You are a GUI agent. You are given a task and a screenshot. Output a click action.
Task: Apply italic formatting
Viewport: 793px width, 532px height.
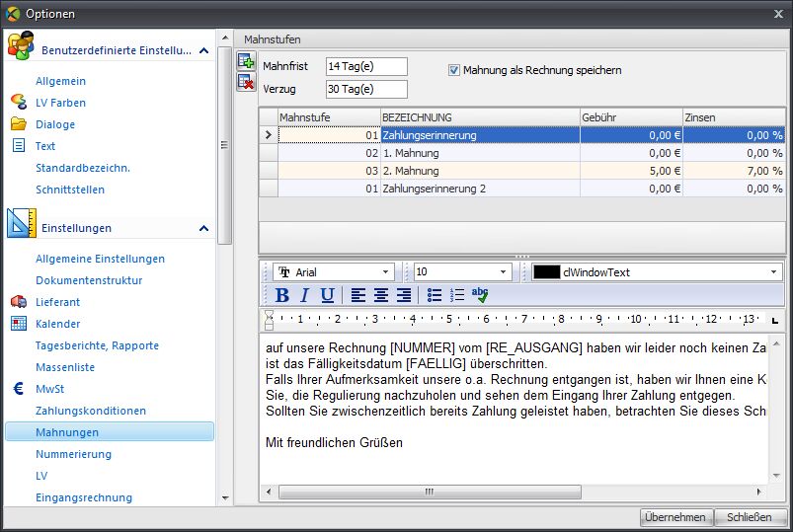click(x=304, y=295)
